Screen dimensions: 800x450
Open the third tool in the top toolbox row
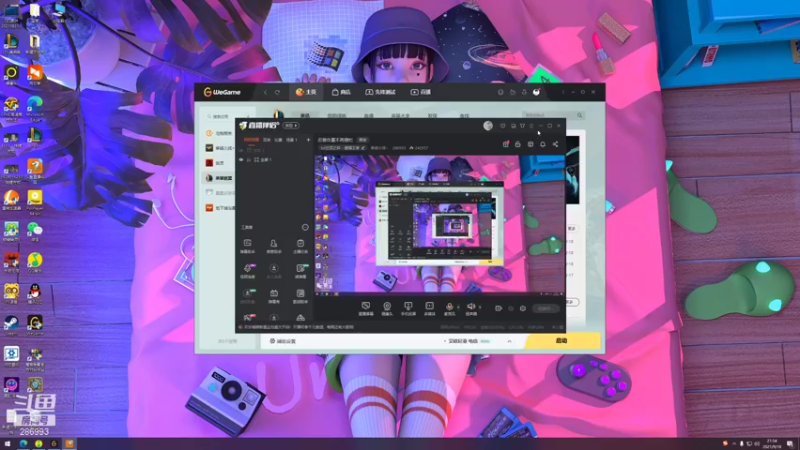(301, 246)
